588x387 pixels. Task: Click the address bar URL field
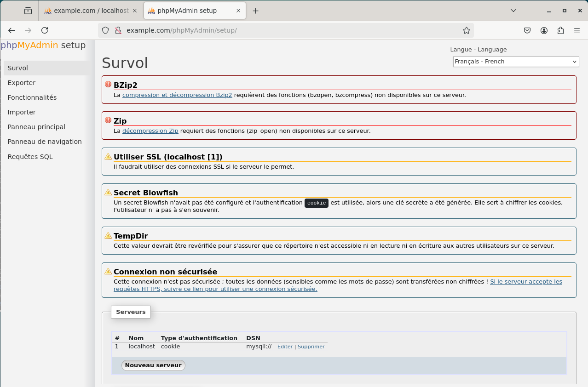[285, 30]
